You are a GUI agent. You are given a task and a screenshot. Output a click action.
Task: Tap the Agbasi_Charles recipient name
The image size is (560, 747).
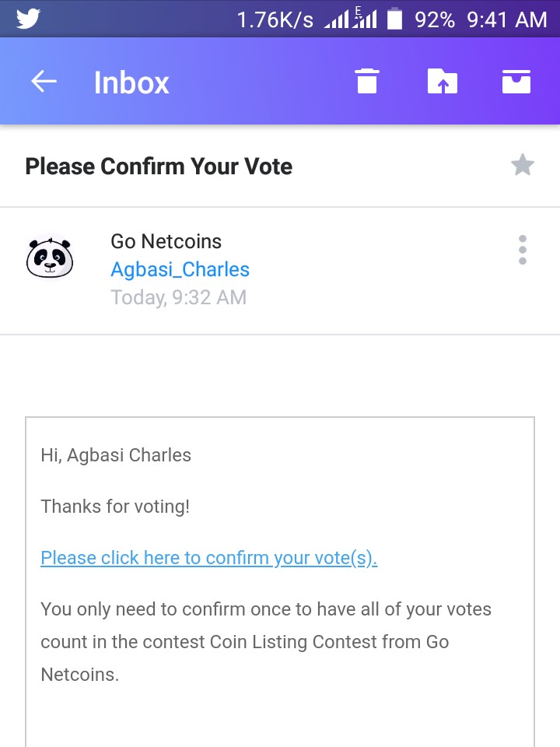pyautogui.click(x=180, y=269)
